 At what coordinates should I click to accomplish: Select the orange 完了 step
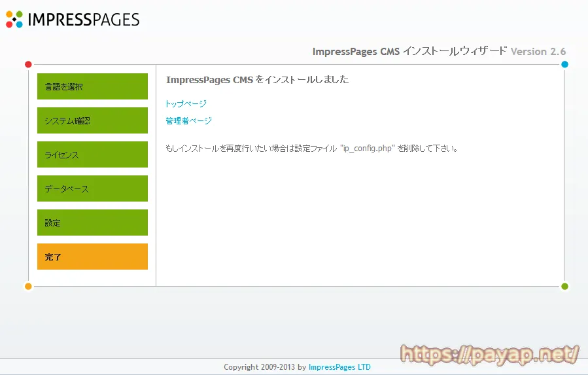pyautogui.click(x=92, y=257)
